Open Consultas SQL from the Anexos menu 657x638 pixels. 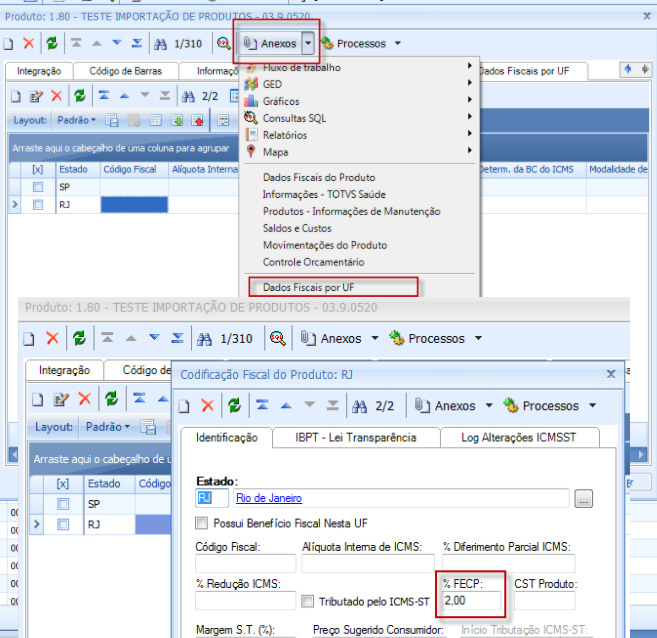coord(294,118)
